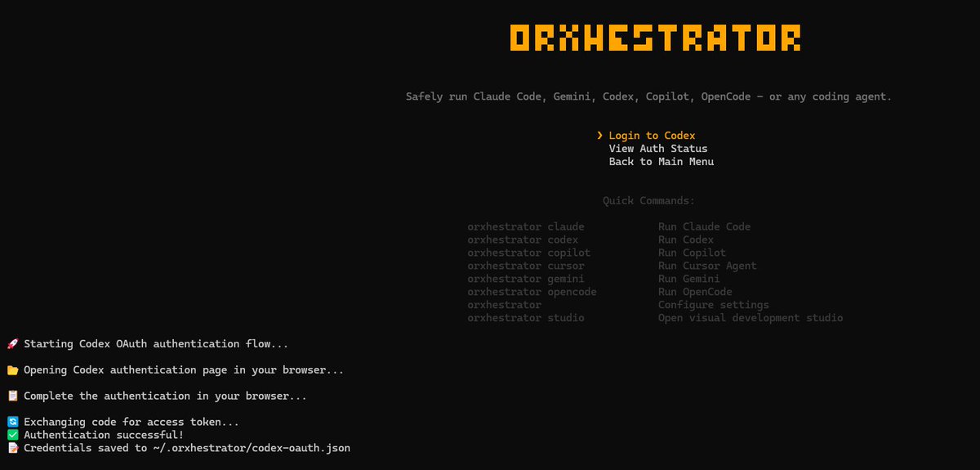Click the 'Configure settings' description

[714, 305]
